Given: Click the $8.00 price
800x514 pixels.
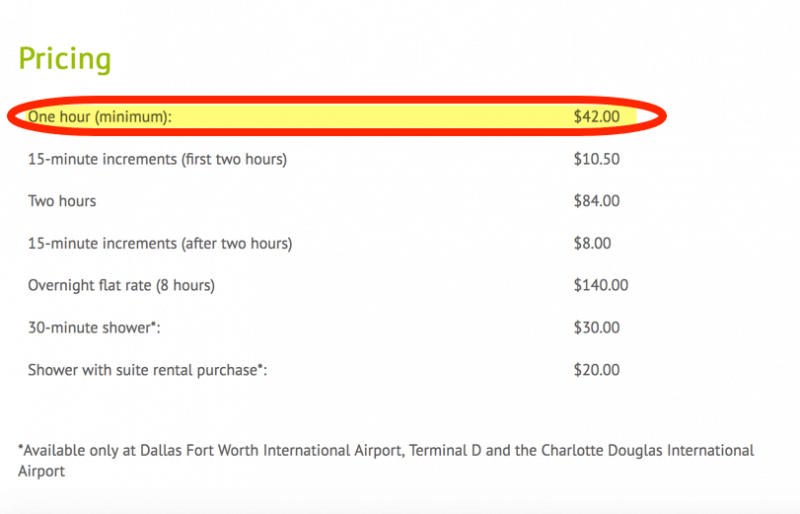Looking at the screenshot, I should [x=592, y=243].
